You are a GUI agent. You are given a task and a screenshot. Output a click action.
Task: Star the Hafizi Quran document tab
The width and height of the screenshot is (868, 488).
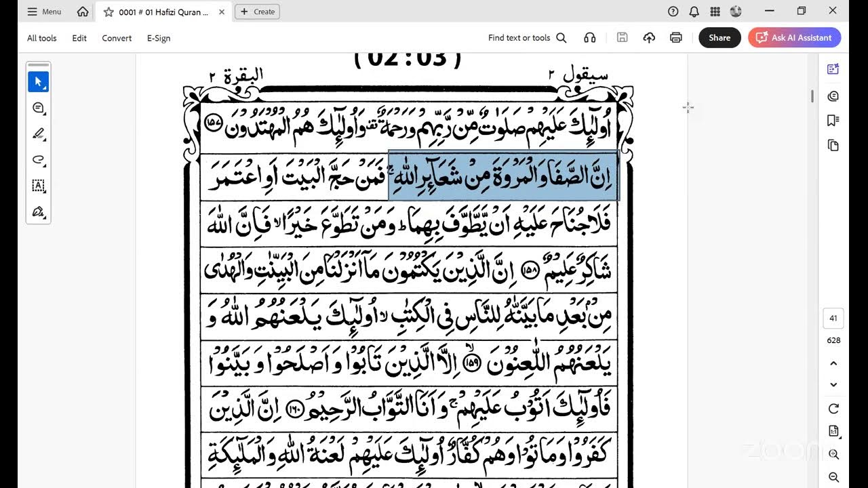pyautogui.click(x=108, y=12)
